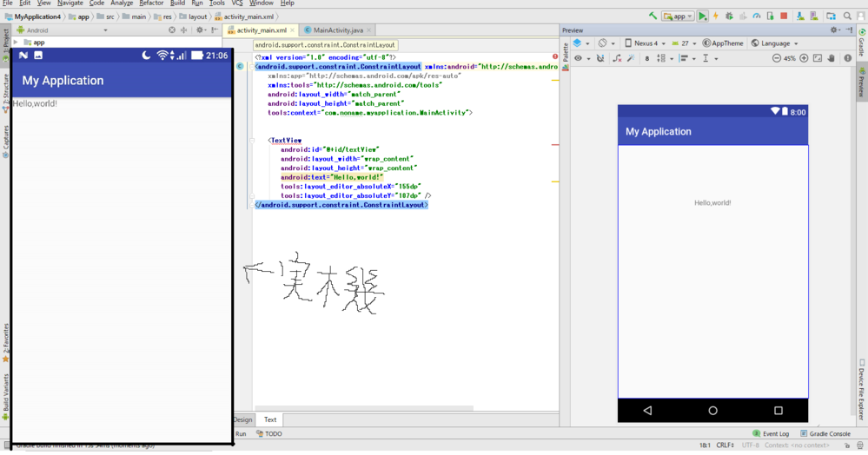Zoom in on the layout preview
868x455 pixels.
tap(804, 58)
